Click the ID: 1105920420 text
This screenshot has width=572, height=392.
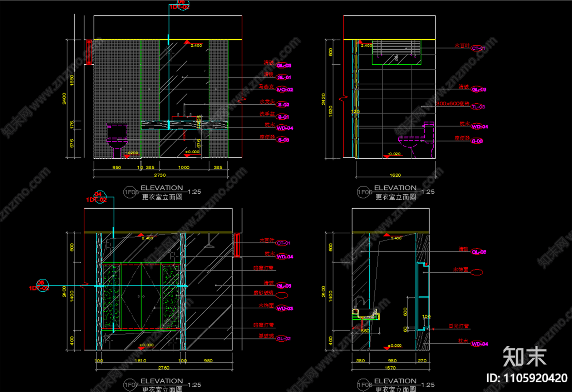click(x=527, y=378)
